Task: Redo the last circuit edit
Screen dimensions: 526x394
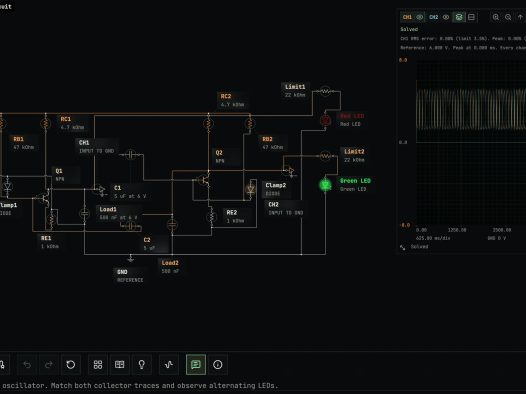Action: (49, 364)
